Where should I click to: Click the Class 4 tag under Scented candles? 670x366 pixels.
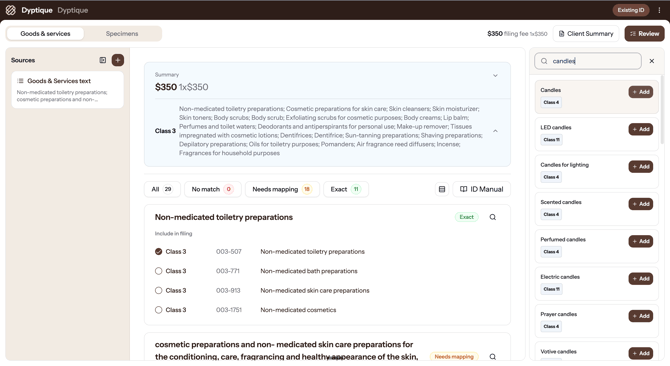(x=551, y=214)
